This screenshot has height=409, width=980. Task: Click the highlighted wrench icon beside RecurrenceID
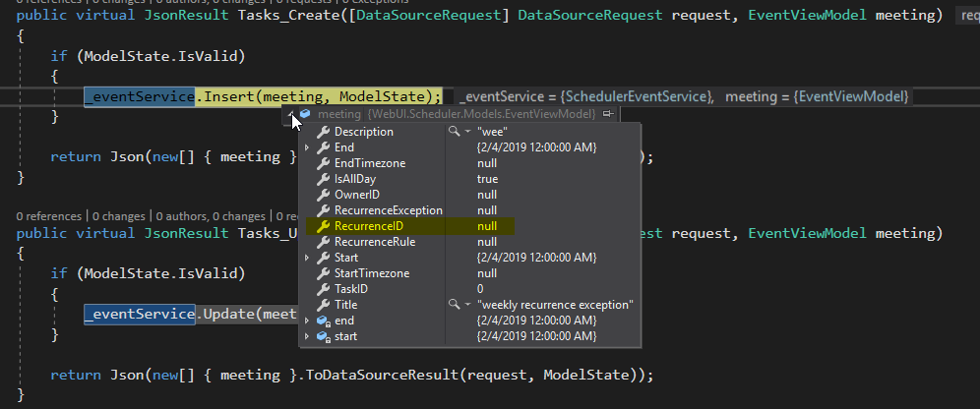(323, 226)
